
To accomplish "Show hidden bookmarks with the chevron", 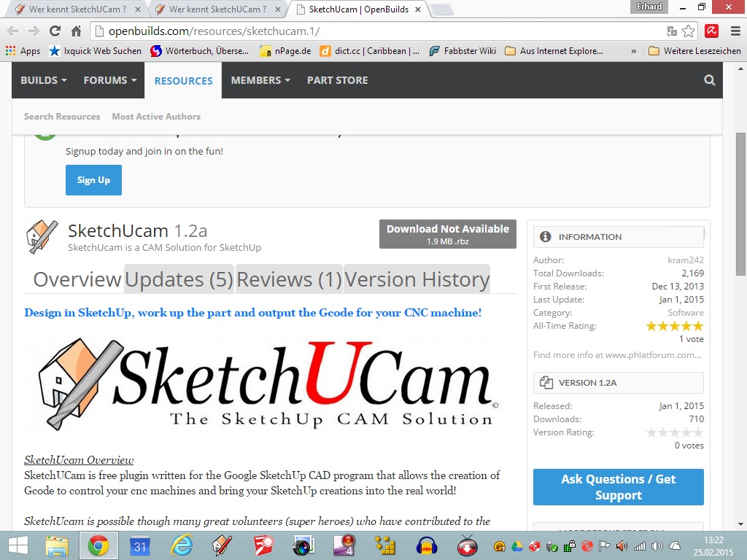I will pos(633,51).
